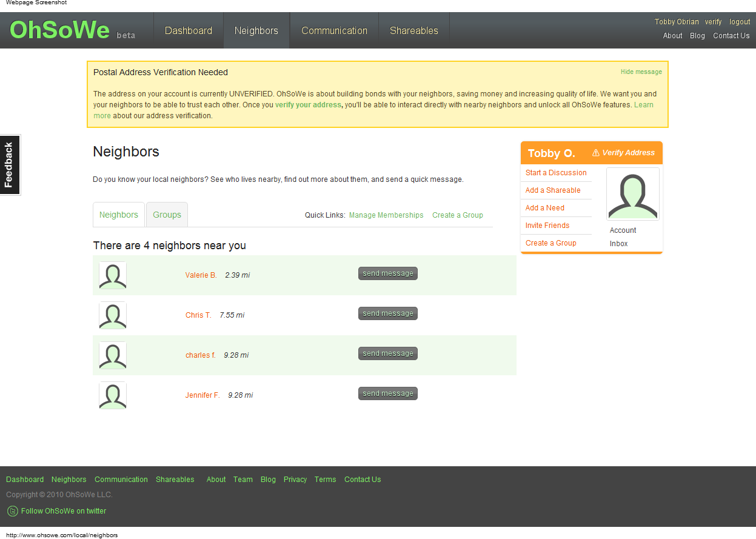Open Jennifer F.'s profile name link
This screenshot has height=539, width=756.
(202, 395)
